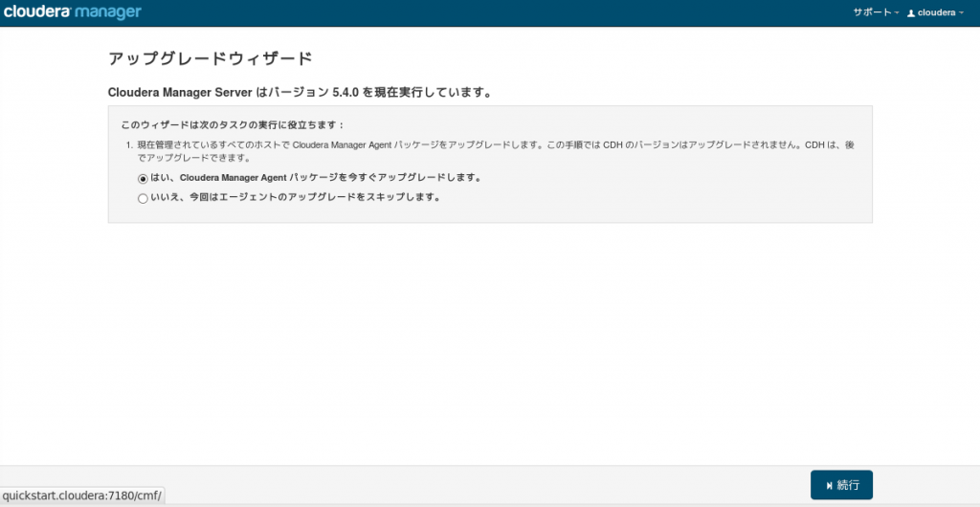Click the このウィザードは次のタスク intro line

coord(234,125)
